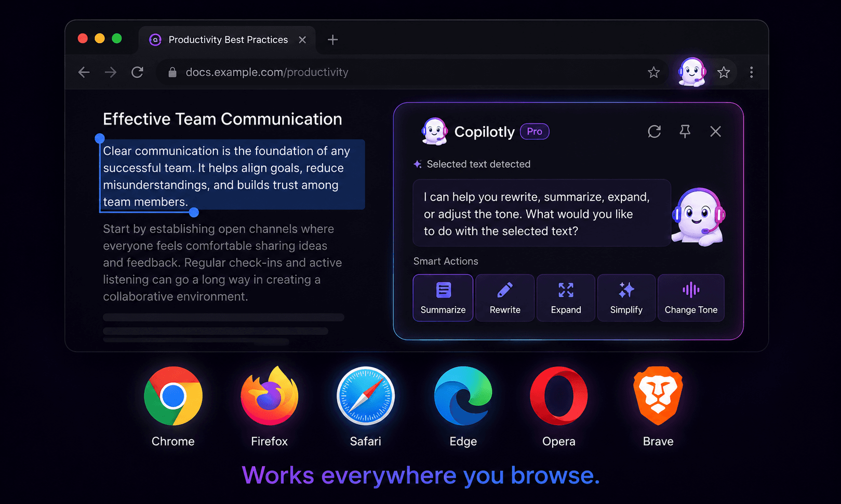The height and width of the screenshot is (504, 841).
Task: Open the Copilotly extension icon in the toolbar
Action: click(692, 72)
